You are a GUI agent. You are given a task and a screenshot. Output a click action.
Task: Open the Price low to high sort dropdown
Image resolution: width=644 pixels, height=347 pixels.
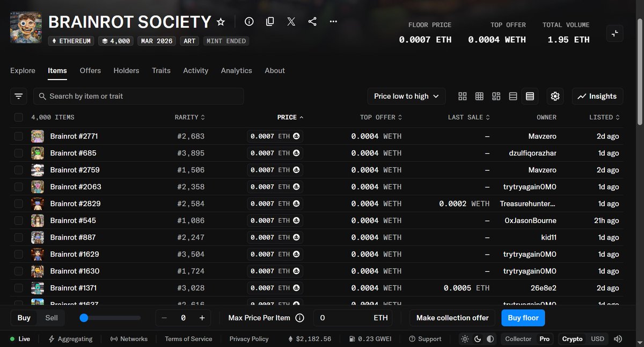(406, 96)
